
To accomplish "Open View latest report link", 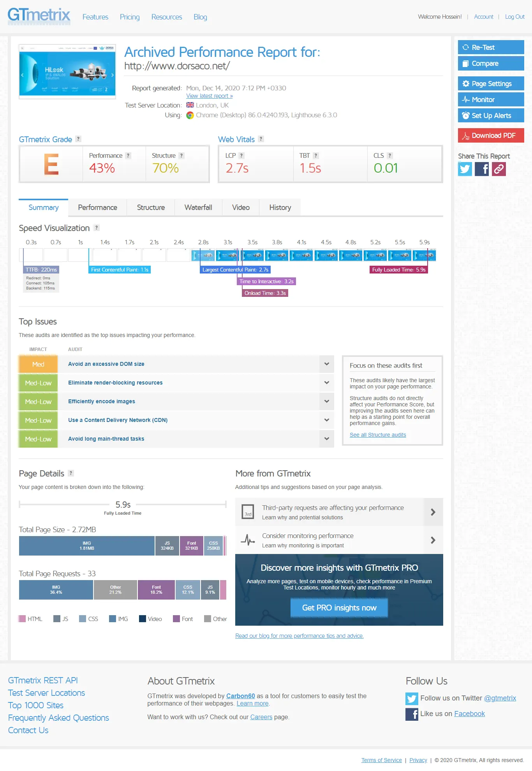I will tap(210, 96).
